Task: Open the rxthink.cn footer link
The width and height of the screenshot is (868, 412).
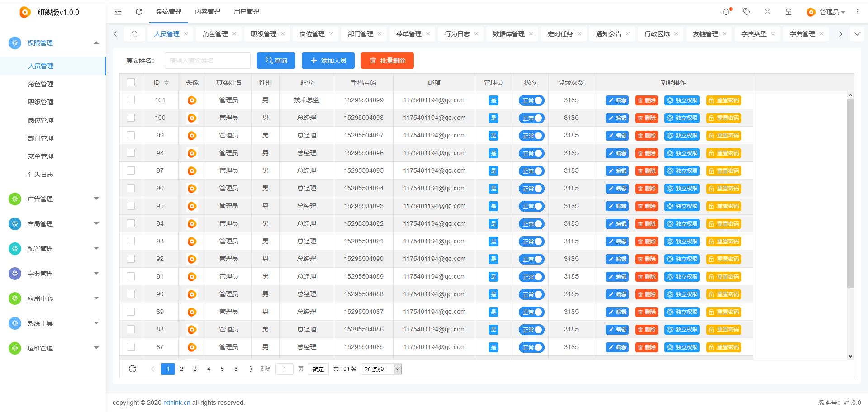Action: (x=177, y=403)
